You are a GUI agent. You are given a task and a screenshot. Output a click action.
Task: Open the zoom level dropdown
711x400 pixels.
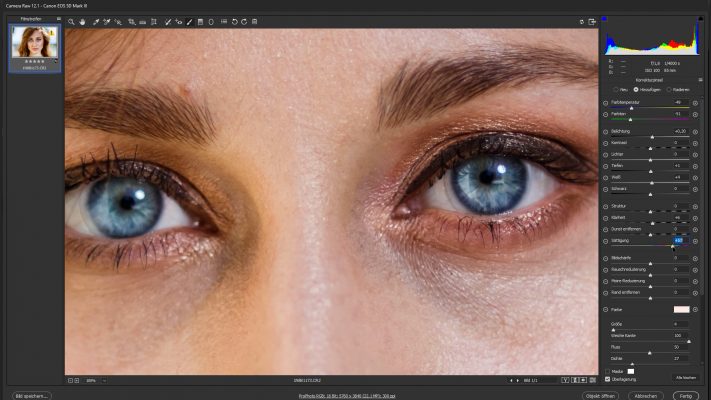point(103,380)
